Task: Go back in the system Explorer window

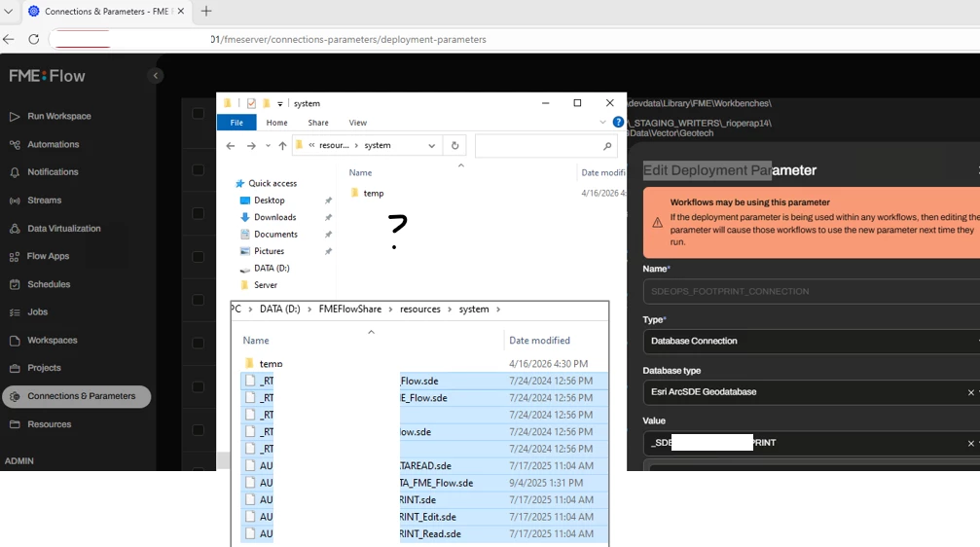Action: point(231,146)
